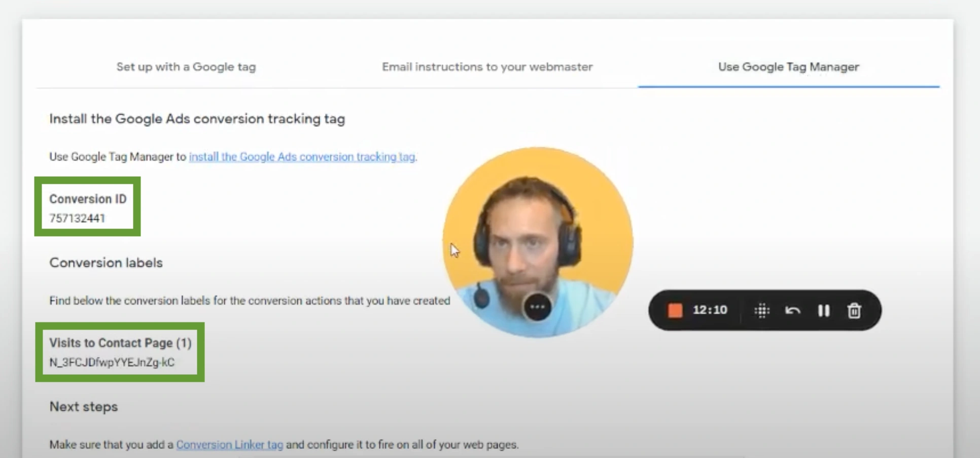The height and width of the screenshot is (458, 980).
Task: Click the webcam bubble video
Action: tap(538, 242)
